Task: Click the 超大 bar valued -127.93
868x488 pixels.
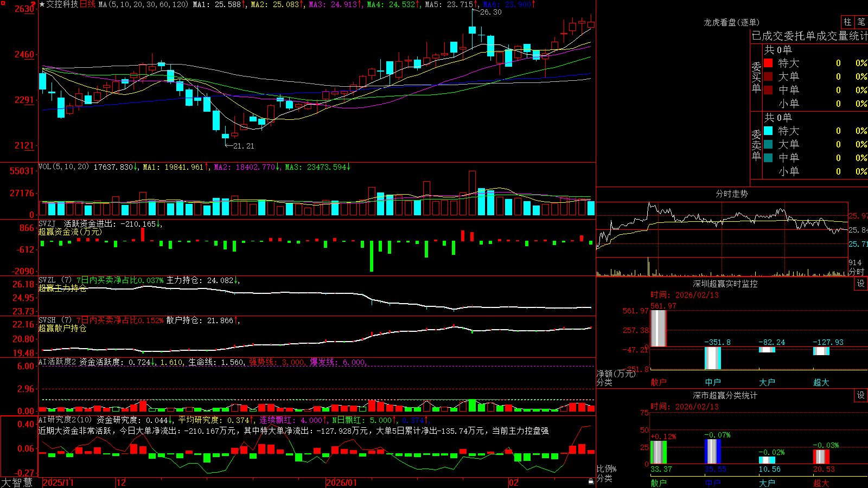Action: (821, 351)
